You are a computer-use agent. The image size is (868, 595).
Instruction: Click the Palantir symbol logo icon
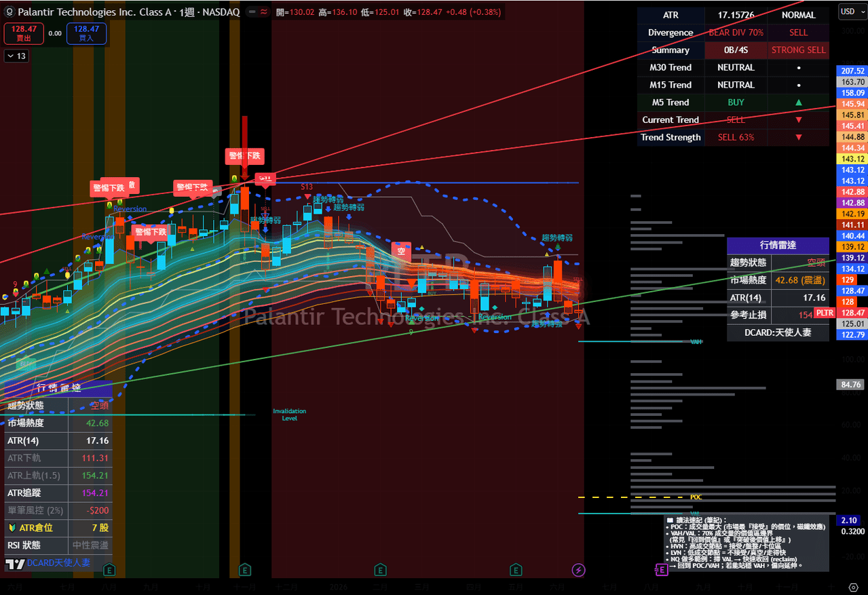tap(10, 12)
